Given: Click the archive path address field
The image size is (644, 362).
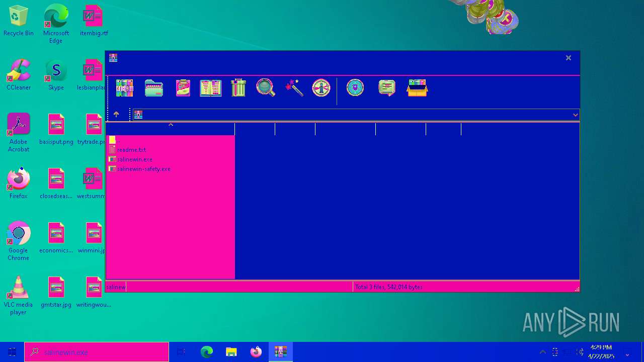Looking at the screenshot, I should (x=355, y=115).
